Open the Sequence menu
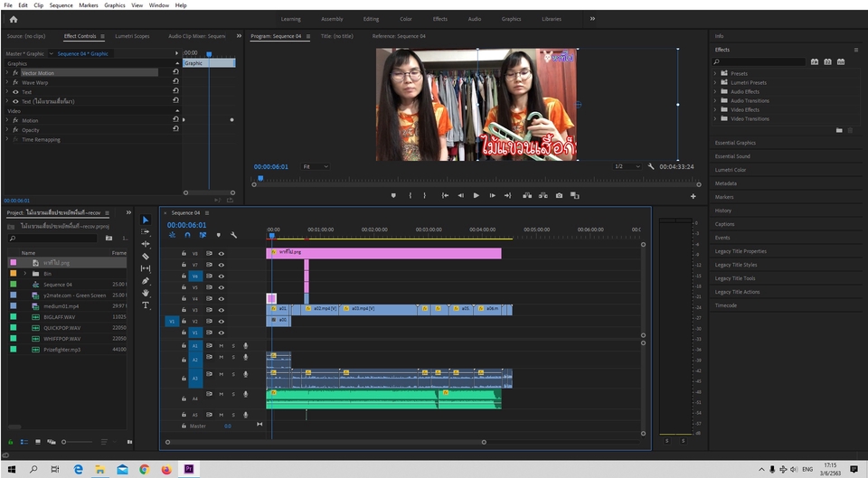The image size is (868, 478). click(61, 5)
